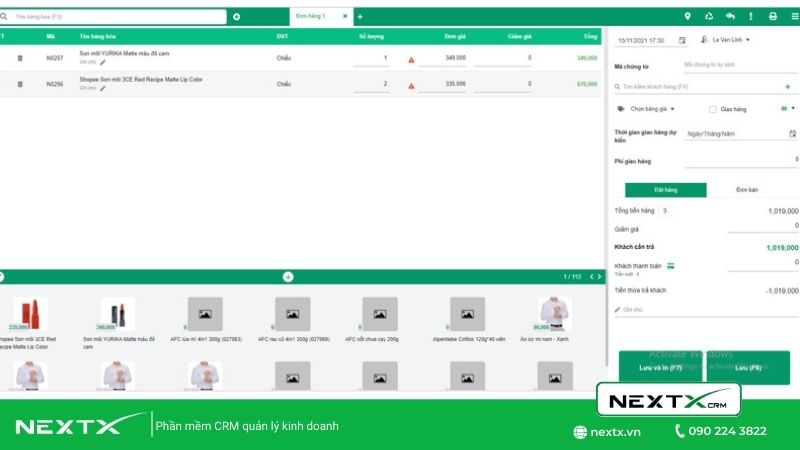Screen dimensions: 800x450
Task: Close the Đơn hàng 1 tab
Action: click(345, 16)
